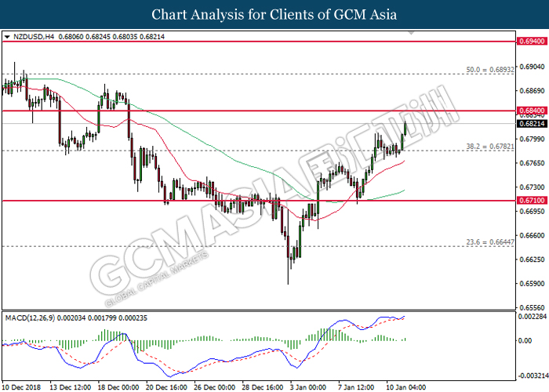This screenshot has height=392, width=549.
Task: Click the 0.66600 price axis value
Action: (532, 235)
